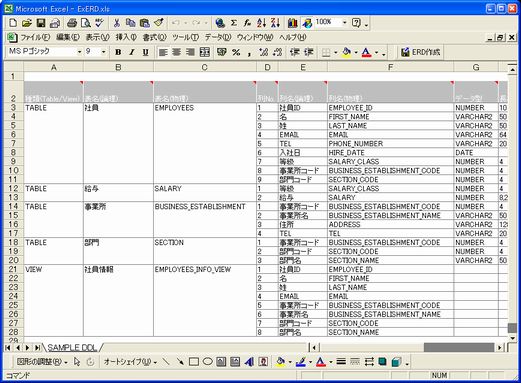Image resolution: width=521 pixels, height=383 pixels.
Task: Click the Save floppy disk icon
Action: tap(41, 23)
